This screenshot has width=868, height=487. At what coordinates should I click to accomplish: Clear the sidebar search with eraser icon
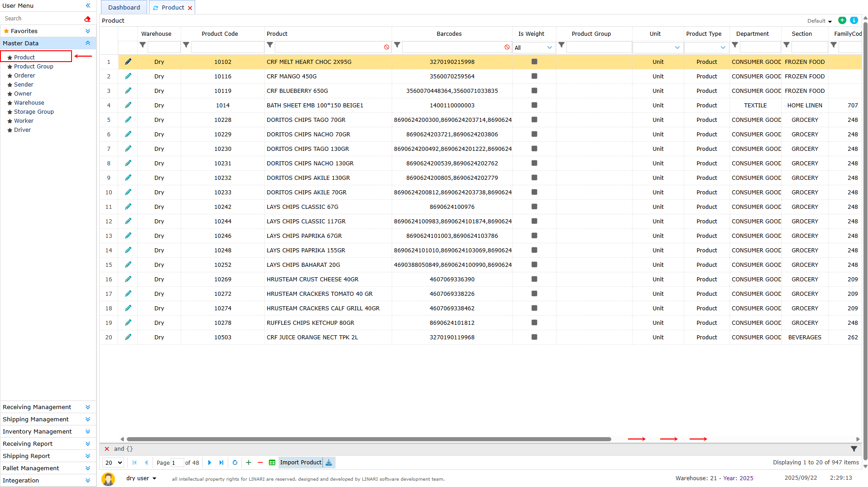point(87,19)
